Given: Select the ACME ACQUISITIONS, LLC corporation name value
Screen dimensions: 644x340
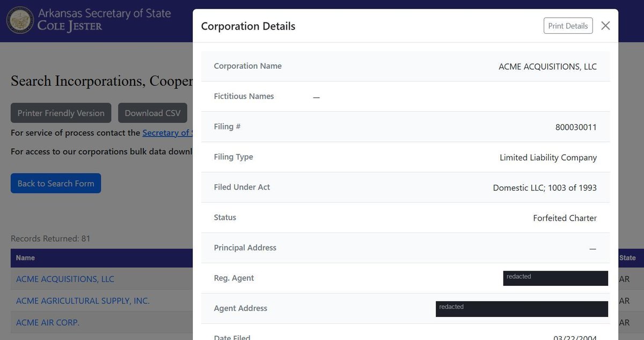Looking at the screenshot, I should (547, 67).
